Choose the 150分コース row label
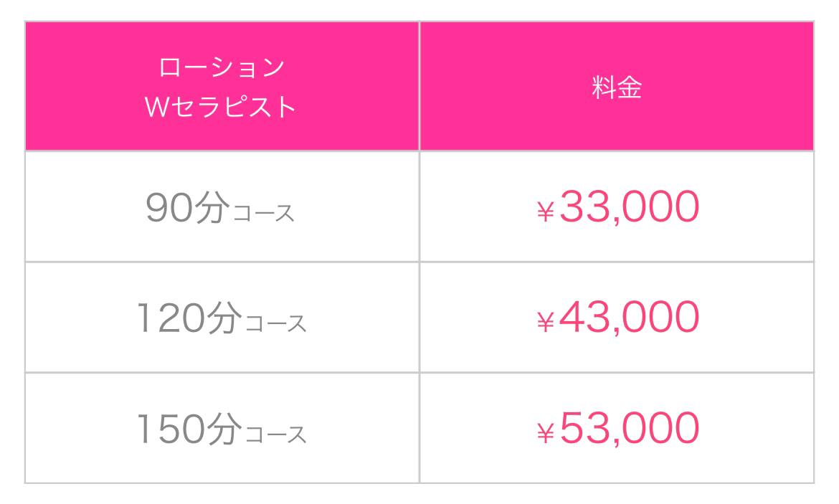The image size is (839, 504). pos(222,429)
